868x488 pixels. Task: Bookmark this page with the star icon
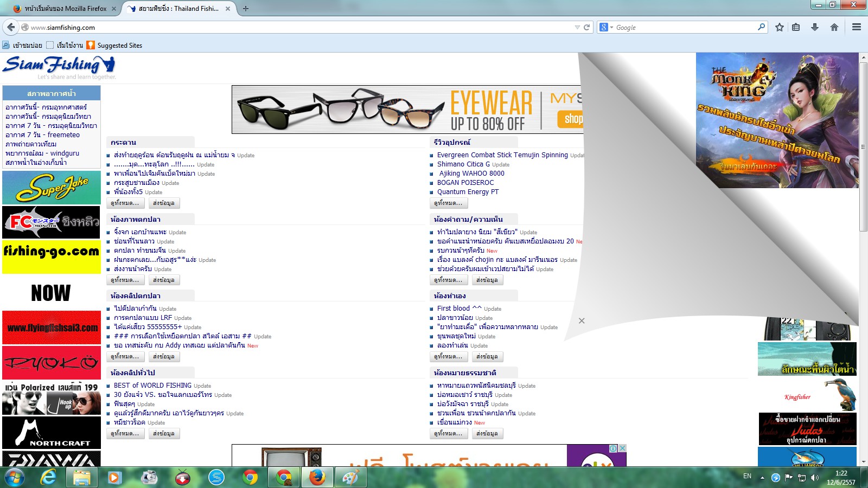pos(780,27)
